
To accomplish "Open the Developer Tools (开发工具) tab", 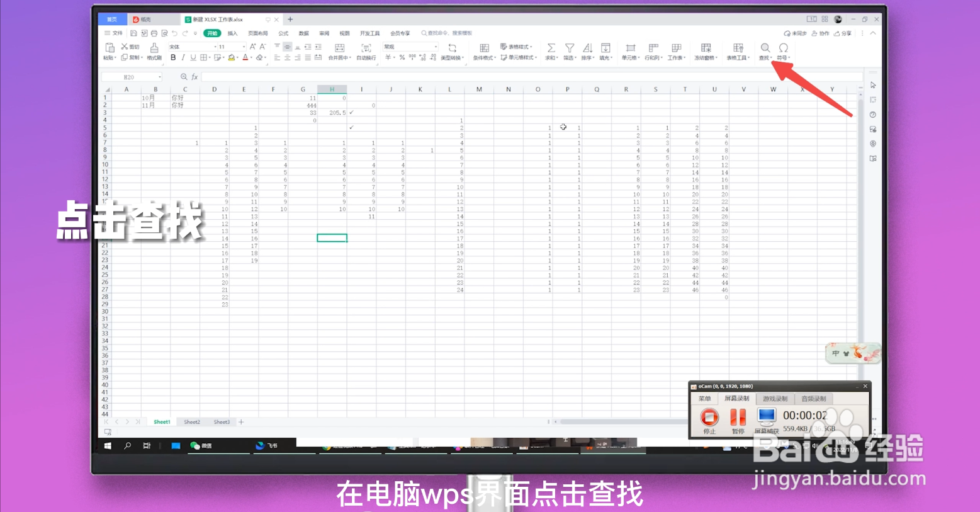I will pos(369,33).
